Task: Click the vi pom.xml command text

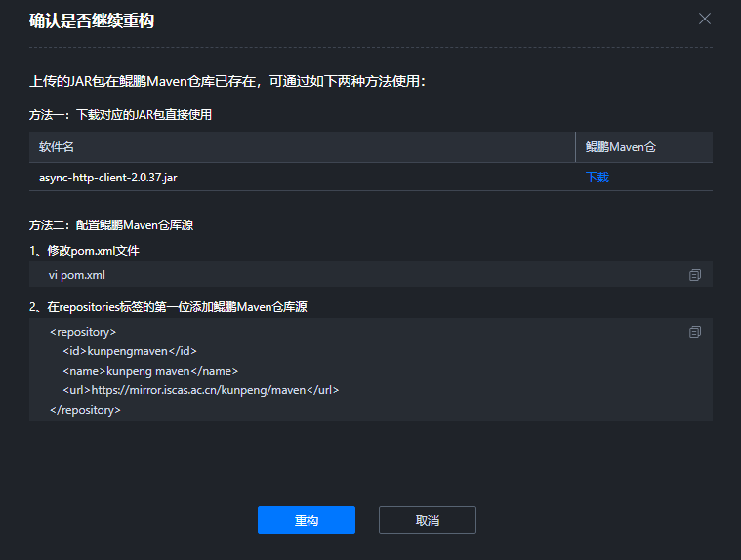Action: (x=76, y=275)
